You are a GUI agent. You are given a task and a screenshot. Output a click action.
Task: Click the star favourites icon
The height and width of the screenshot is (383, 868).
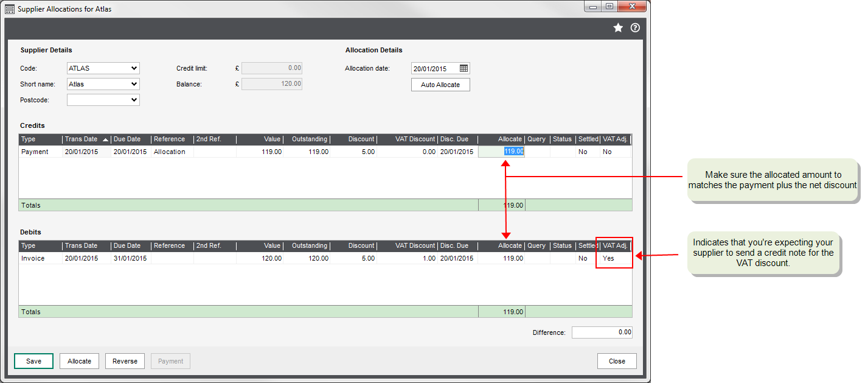click(x=618, y=28)
